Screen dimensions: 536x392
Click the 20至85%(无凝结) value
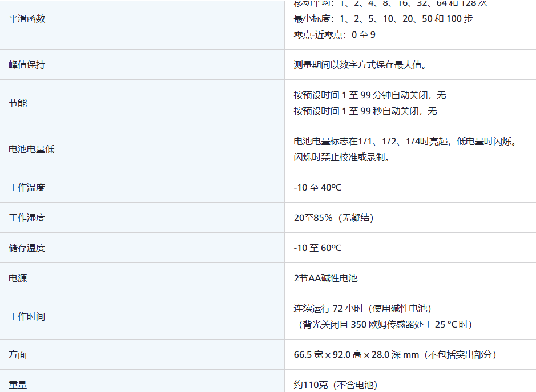333,218
